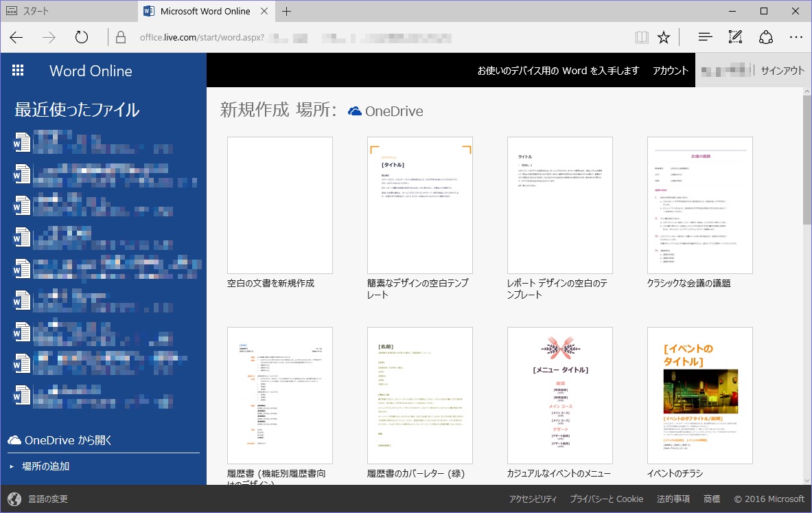Select the Microsoft Word Online tab
The height and width of the screenshot is (513, 812).
point(206,11)
